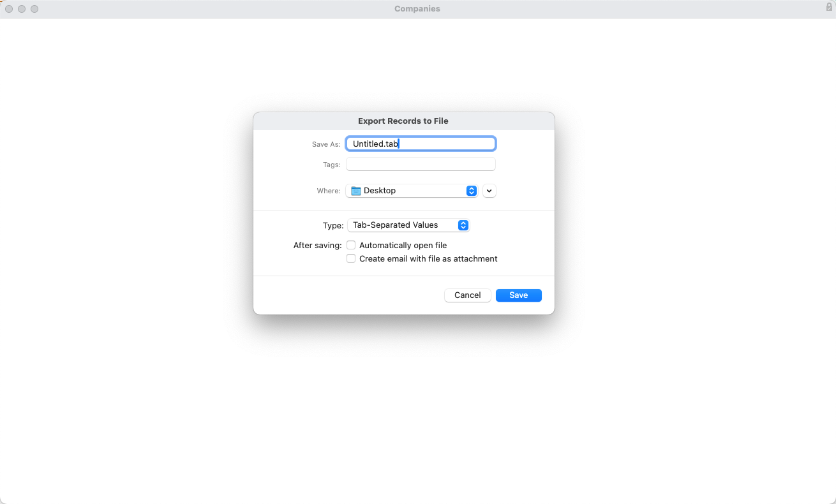This screenshot has height=504, width=836.
Task: Click the Tags input field
Action: point(421,165)
